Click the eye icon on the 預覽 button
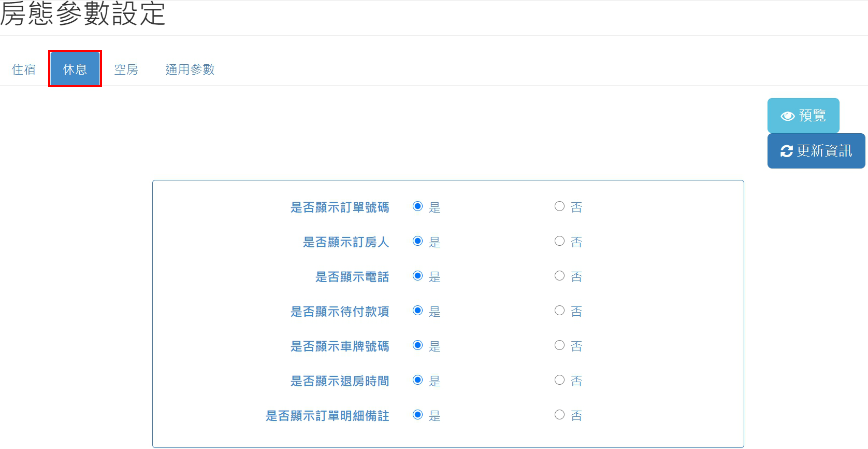The height and width of the screenshot is (449, 868). point(787,116)
